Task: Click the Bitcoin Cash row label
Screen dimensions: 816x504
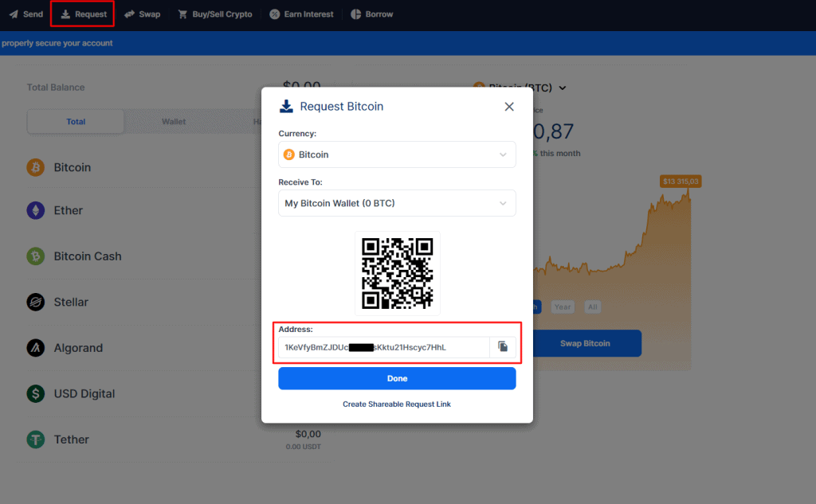Action: coord(88,256)
